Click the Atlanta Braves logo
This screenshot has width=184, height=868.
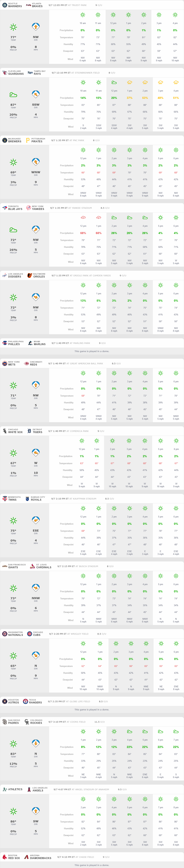click(x=29, y=5)
